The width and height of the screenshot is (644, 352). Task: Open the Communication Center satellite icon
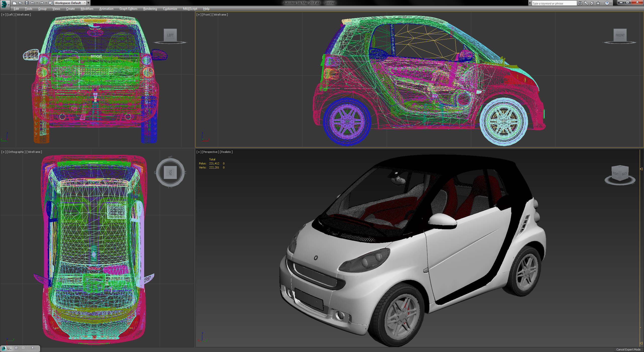(x=592, y=3)
